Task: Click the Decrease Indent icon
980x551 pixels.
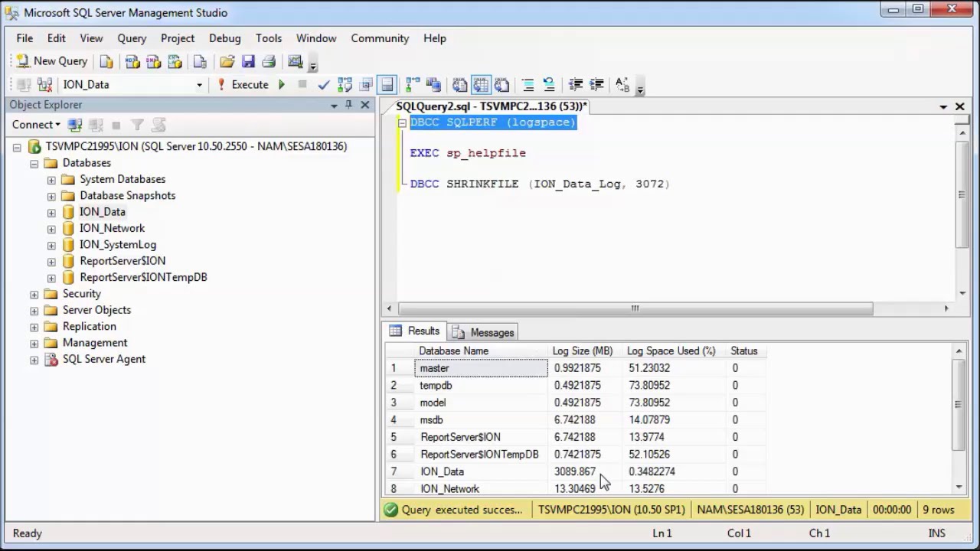Action: click(576, 85)
